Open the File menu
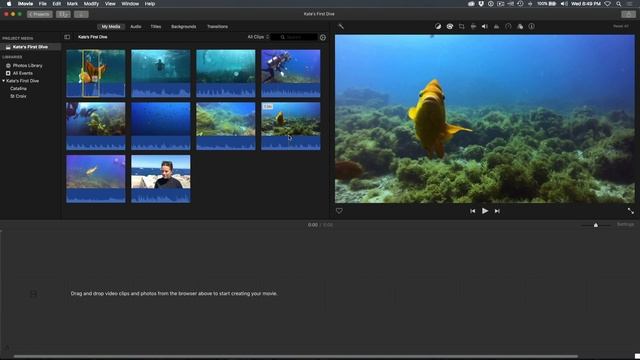 click(42, 4)
